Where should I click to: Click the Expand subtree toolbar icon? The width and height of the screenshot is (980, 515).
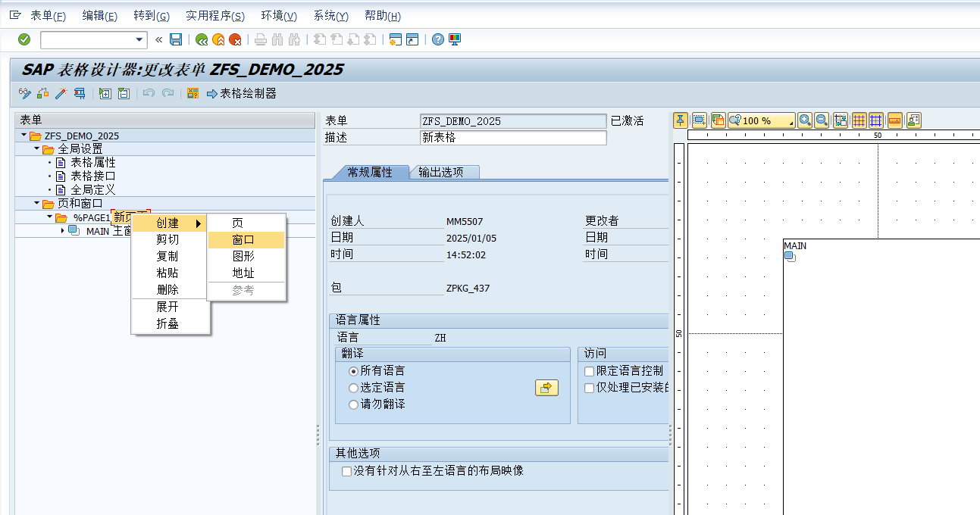105,93
